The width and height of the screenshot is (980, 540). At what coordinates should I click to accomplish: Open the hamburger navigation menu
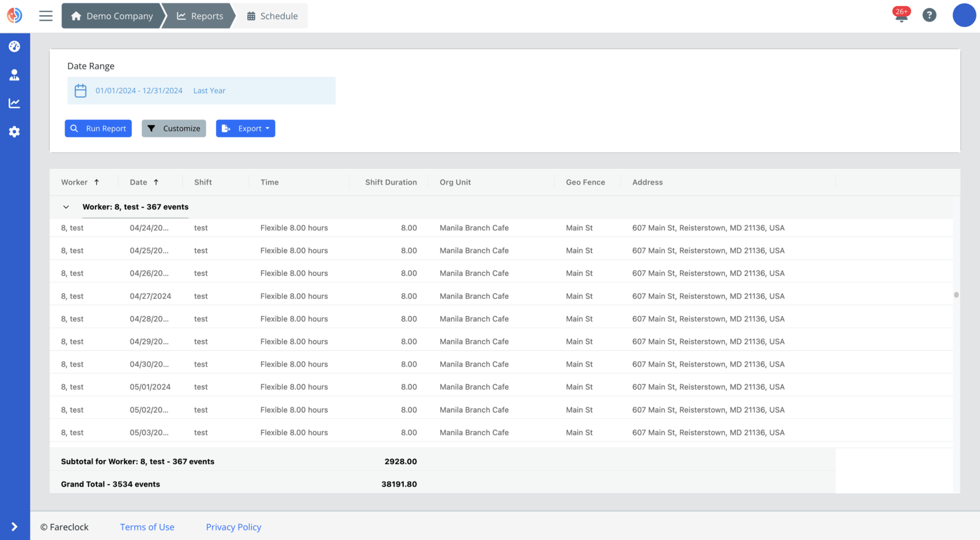pyautogui.click(x=46, y=15)
